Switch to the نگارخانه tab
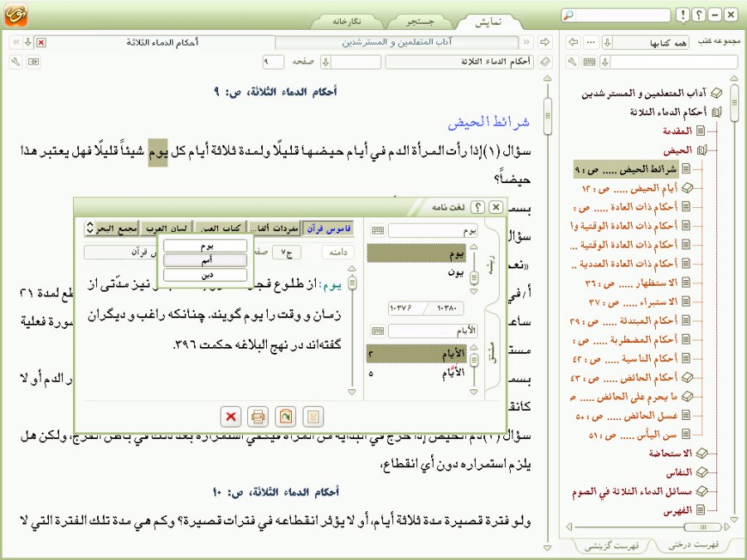This screenshot has height=560, width=747. point(347,22)
